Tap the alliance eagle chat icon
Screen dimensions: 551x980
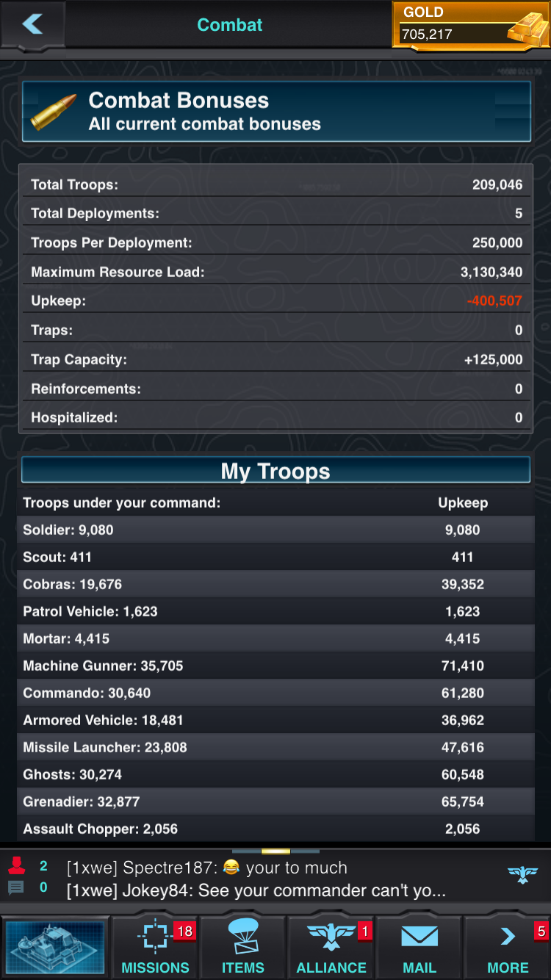click(523, 874)
